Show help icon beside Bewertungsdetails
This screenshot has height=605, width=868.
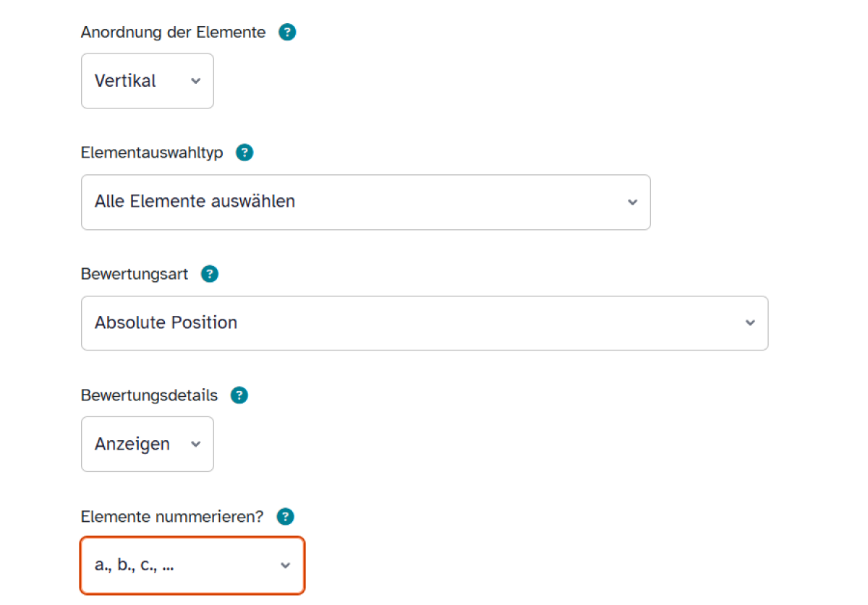coord(239,395)
